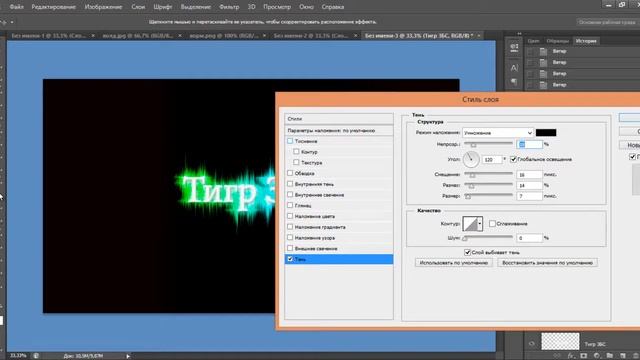
Task: Click the fx layer style icon
Action: point(571,356)
